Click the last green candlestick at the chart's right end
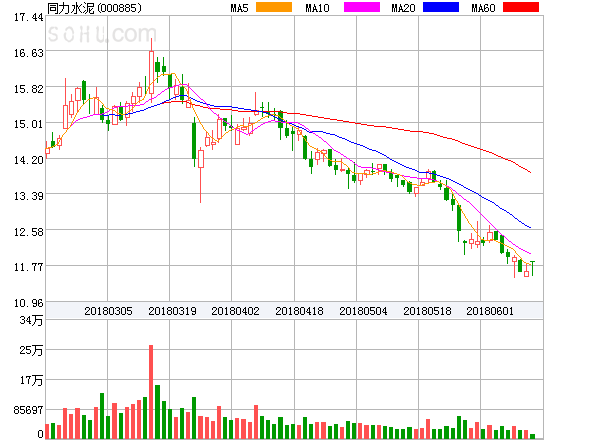 tap(532, 268)
